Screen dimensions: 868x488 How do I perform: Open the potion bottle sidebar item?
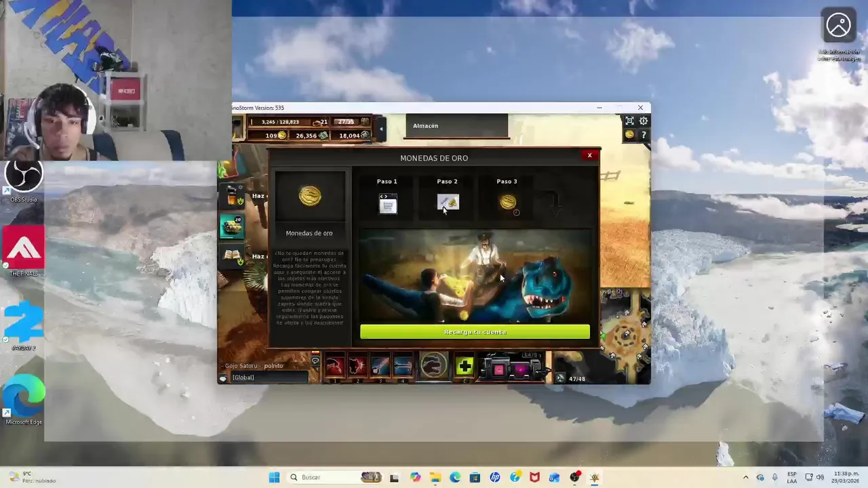(232, 197)
